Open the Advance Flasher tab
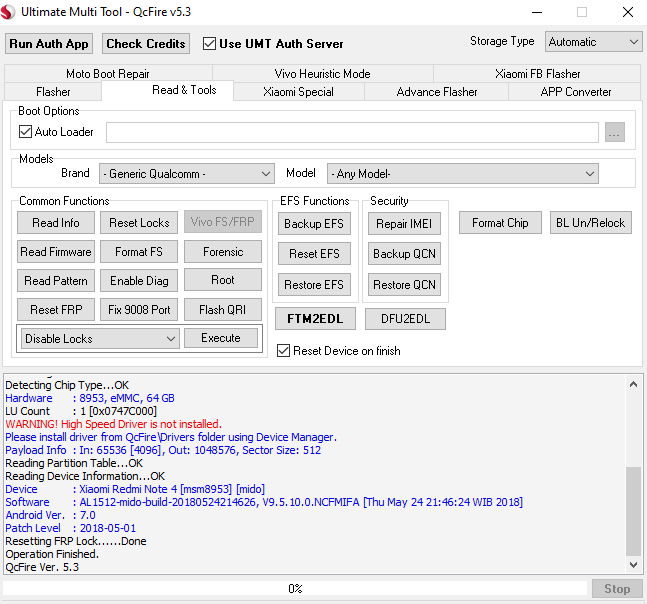This screenshot has width=647, height=604. point(437,92)
